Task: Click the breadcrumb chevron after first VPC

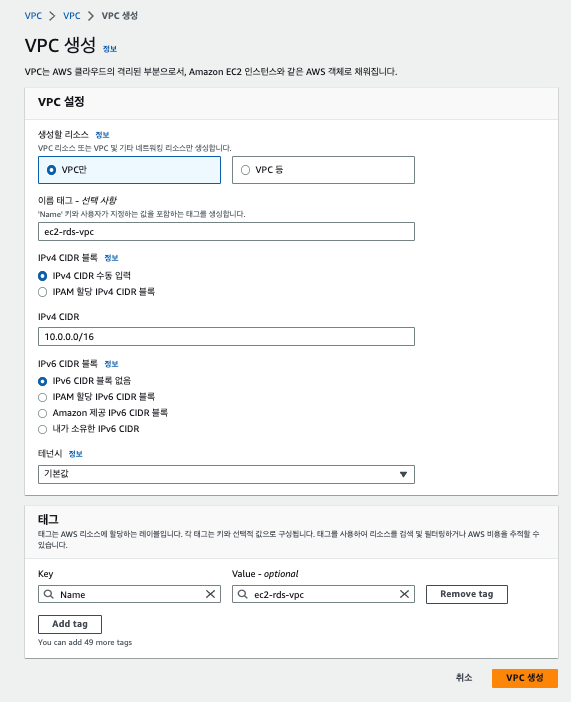Action: click(x=52, y=16)
